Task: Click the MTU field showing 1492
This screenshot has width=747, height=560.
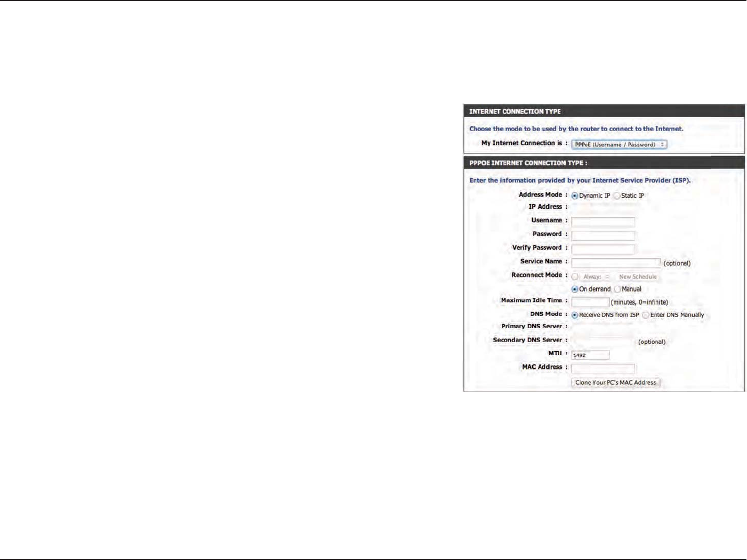Action: tap(590, 355)
